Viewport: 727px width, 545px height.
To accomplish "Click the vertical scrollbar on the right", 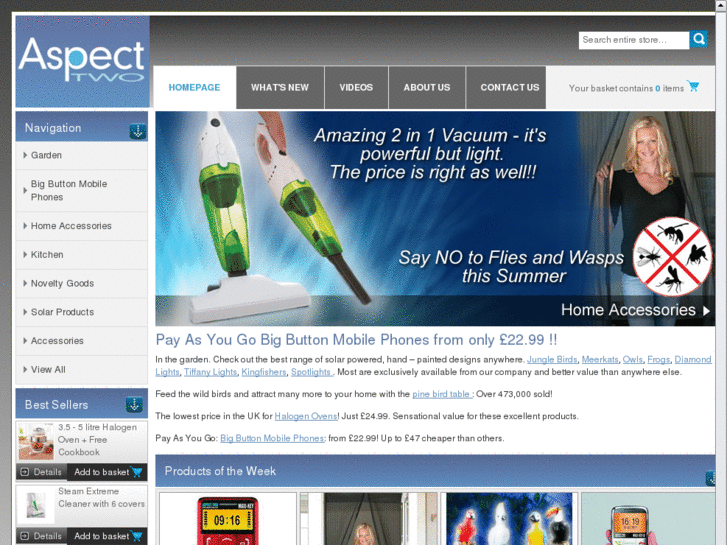I will click(x=721, y=278).
